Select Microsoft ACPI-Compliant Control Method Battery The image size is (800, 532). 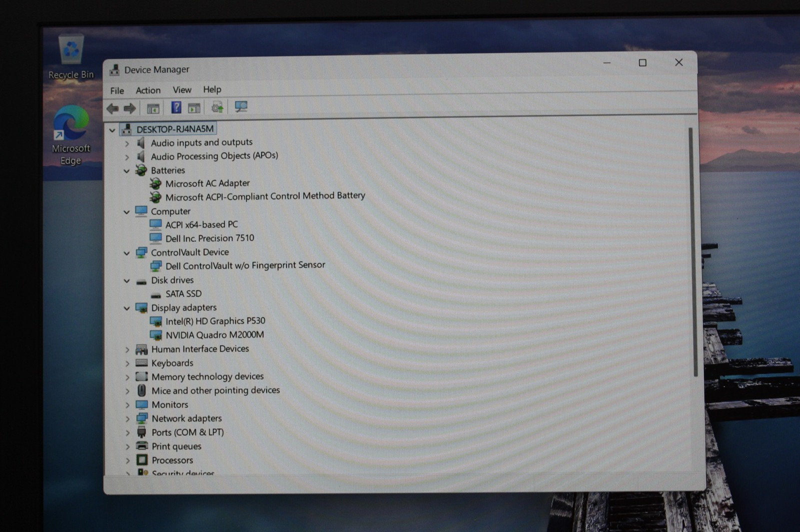click(265, 196)
